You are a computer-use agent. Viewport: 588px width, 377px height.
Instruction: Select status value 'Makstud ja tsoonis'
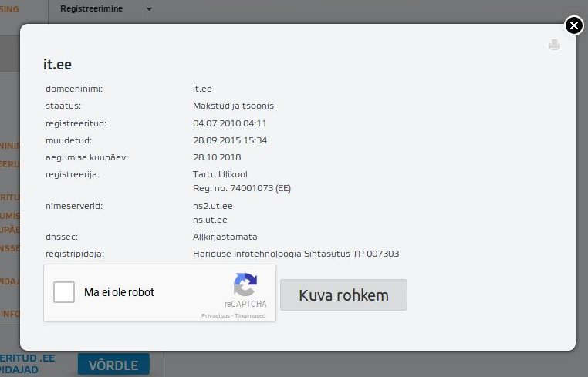coord(233,106)
